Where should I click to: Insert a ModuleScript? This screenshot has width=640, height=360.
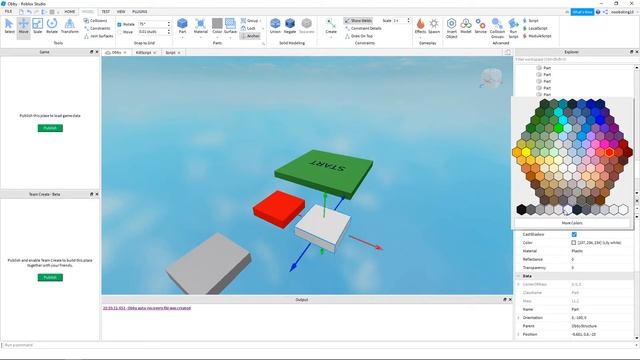click(537, 36)
